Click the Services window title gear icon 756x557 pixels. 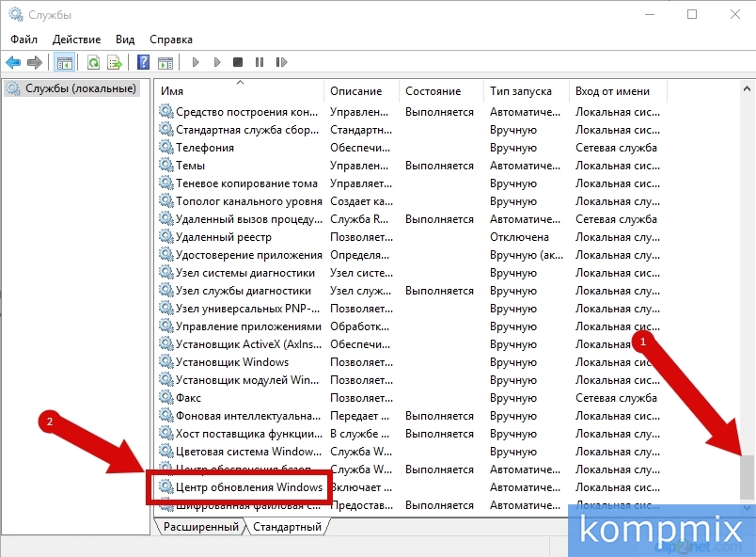(x=16, y=14)
